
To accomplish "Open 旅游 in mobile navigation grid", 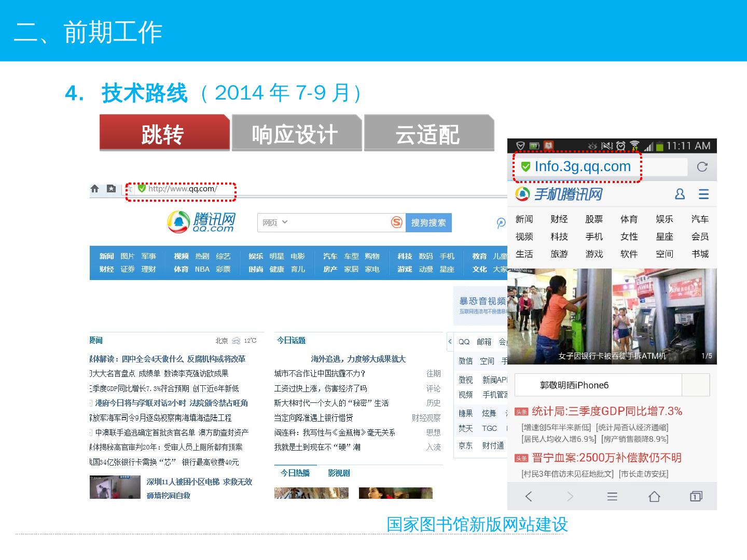I will 559,254.
